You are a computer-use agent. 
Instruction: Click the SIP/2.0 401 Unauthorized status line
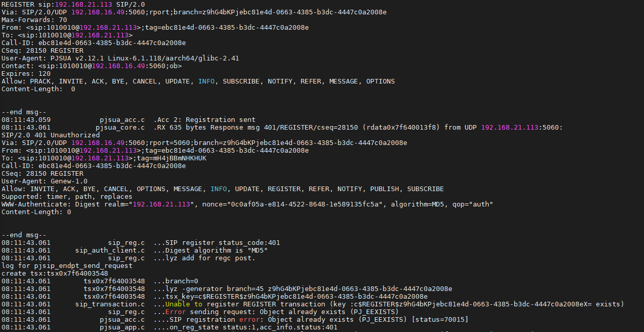pyautogui.click(x=50, y=135)
